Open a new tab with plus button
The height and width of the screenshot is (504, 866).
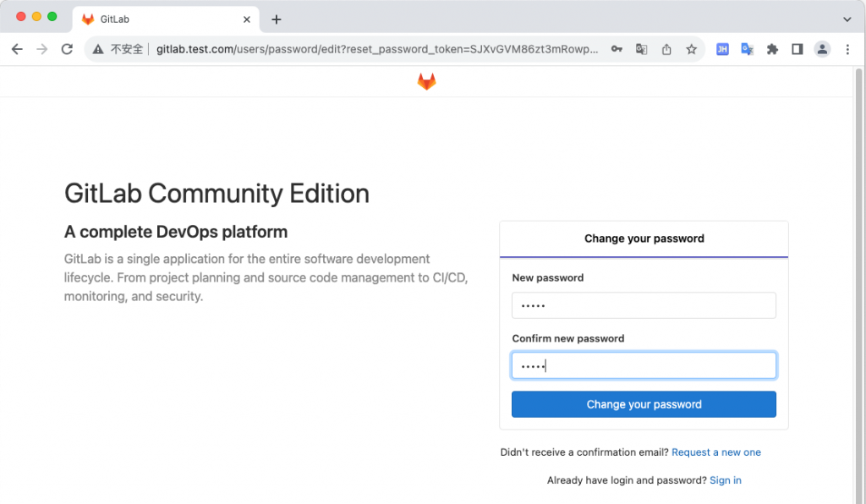[x=276, y=19]
